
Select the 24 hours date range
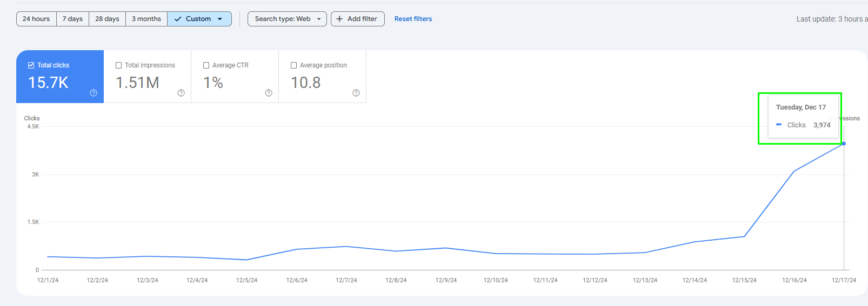click(36, 19)
